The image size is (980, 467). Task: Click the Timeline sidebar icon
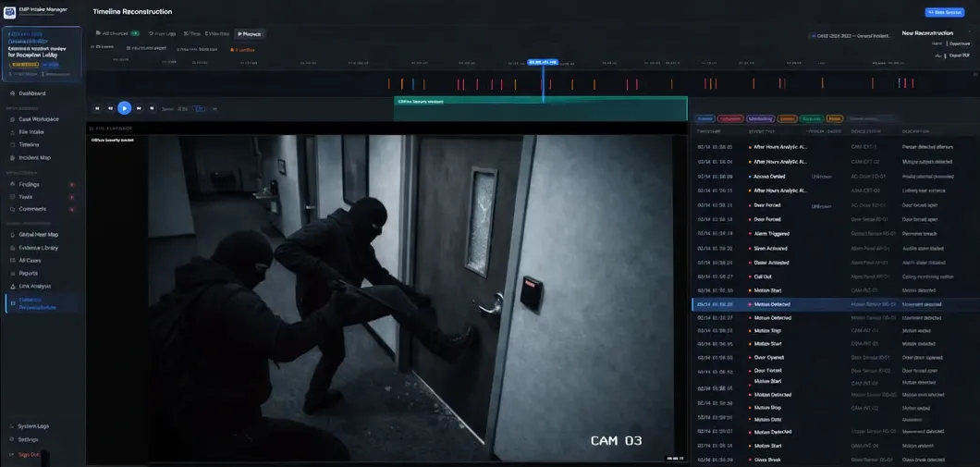[x=13, y=144]
